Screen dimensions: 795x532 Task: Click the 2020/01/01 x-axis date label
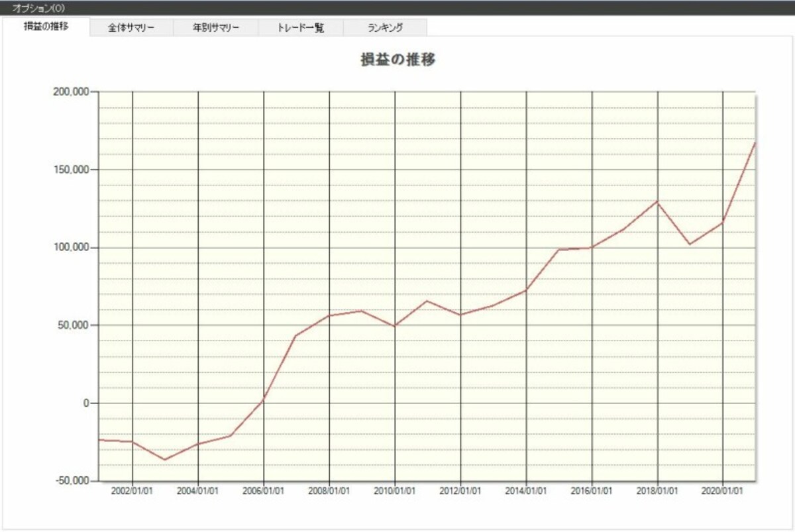coord(723,491)
